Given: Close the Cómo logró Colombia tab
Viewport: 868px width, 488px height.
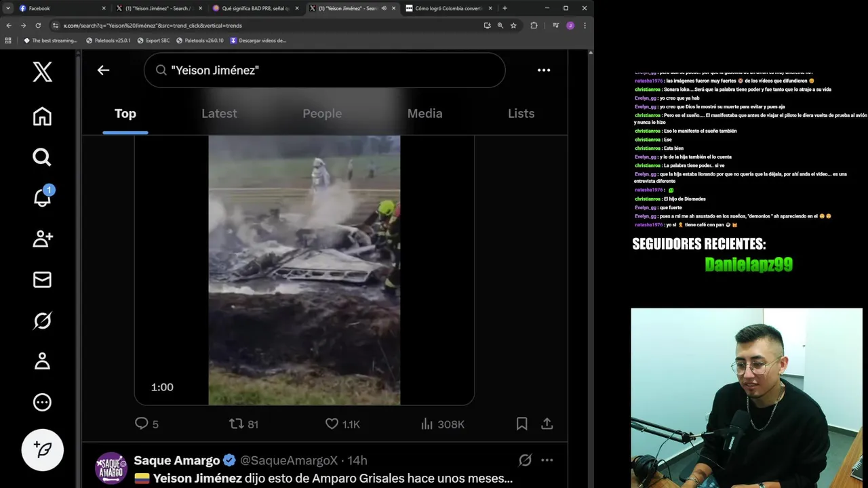Looking at the screenshot, I should click(490, 8).
